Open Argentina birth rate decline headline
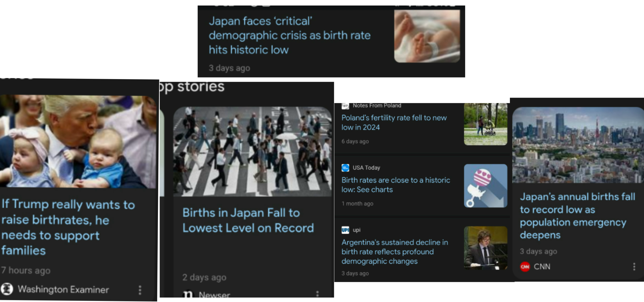Viewport: 644px width, 302px height. click(395, 252)
